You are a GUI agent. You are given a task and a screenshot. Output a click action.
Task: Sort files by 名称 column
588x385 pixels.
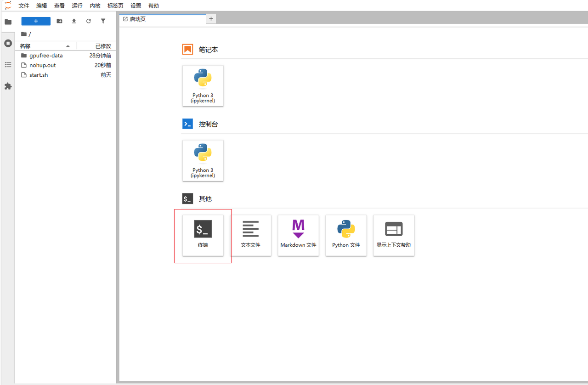45,46
